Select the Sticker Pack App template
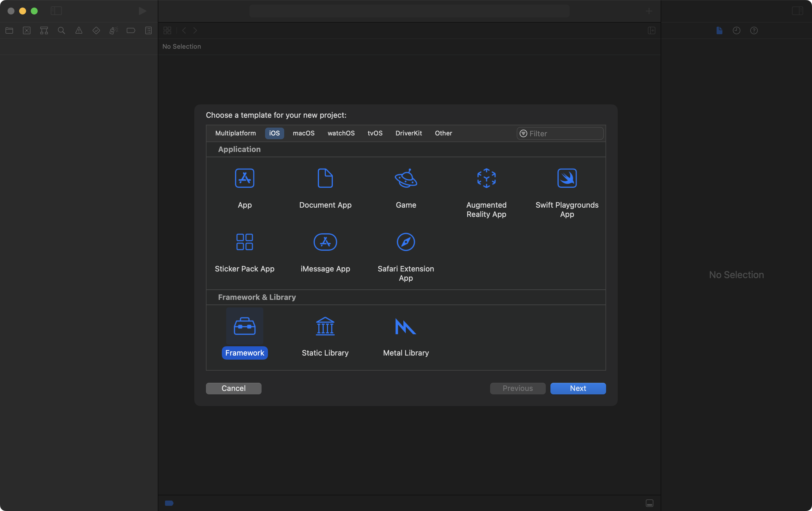This screenshot has width=812, height=511. (244, 242)
